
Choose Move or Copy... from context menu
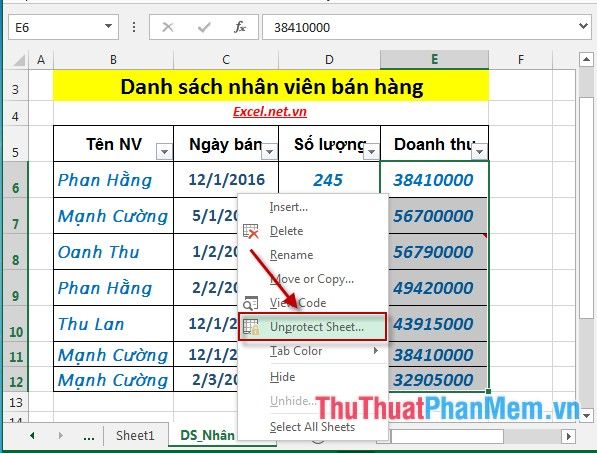click(312, 279)
